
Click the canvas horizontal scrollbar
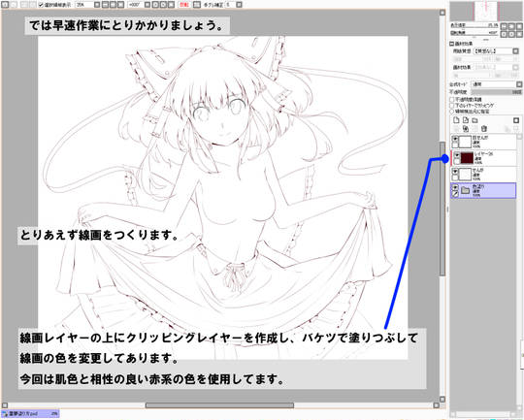pos(219,405)
